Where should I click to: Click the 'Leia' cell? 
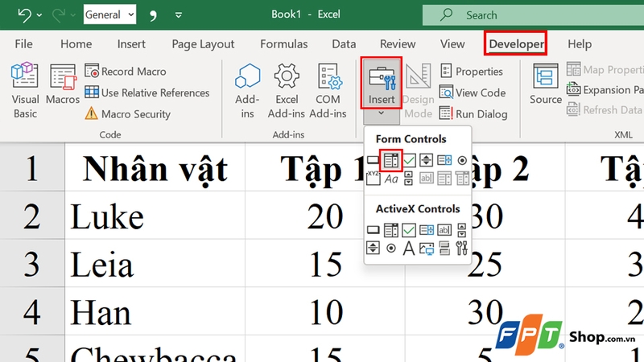click(155, 264)
